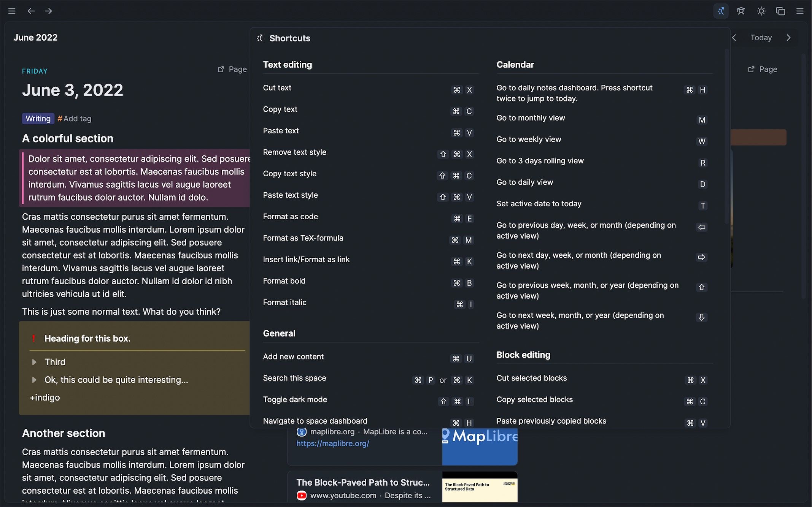Open the hamburger menu at top right
The width and height of the screenshot is (812, 507).
pyautogui.click(x=800, y=11)
